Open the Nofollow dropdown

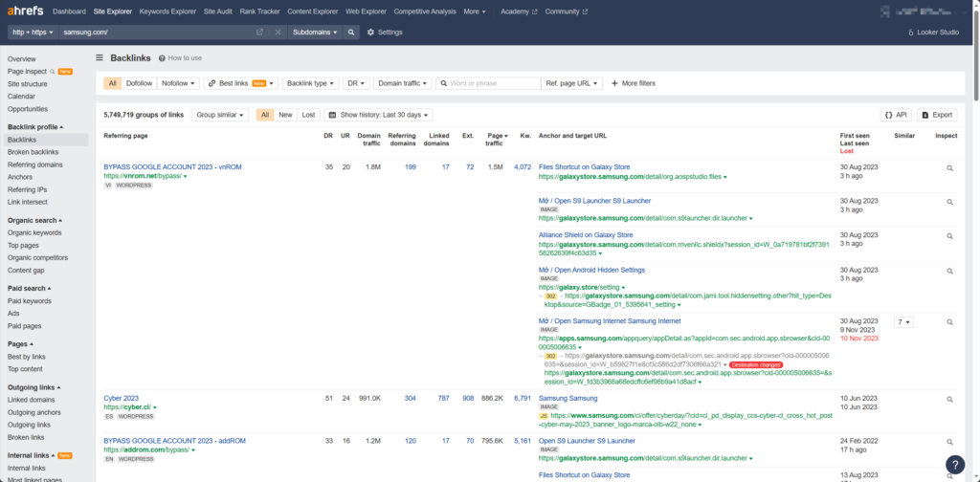click(178, 83)
